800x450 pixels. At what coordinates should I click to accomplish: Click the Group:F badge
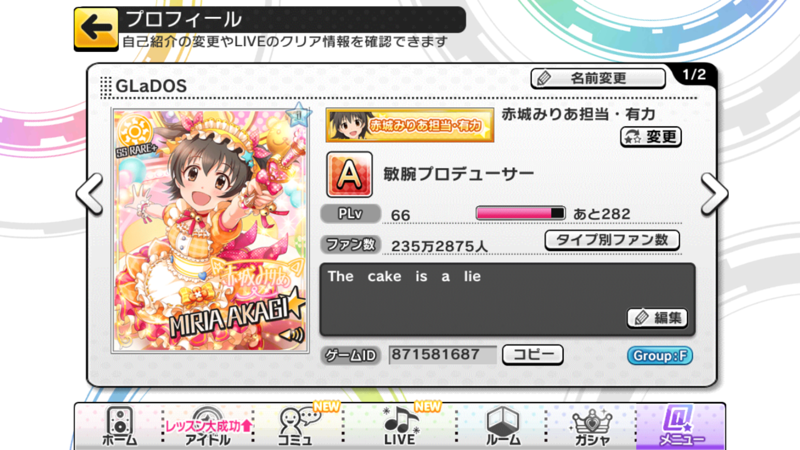click(x=660, y=356)
